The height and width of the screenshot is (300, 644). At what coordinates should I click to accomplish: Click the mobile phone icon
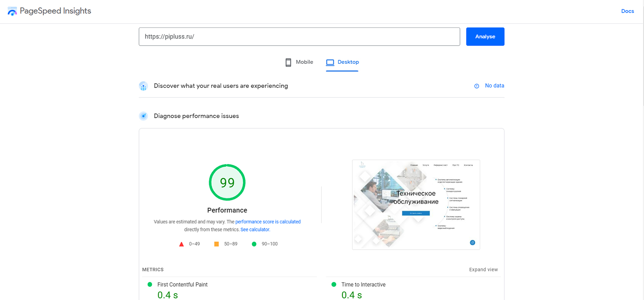288,62
